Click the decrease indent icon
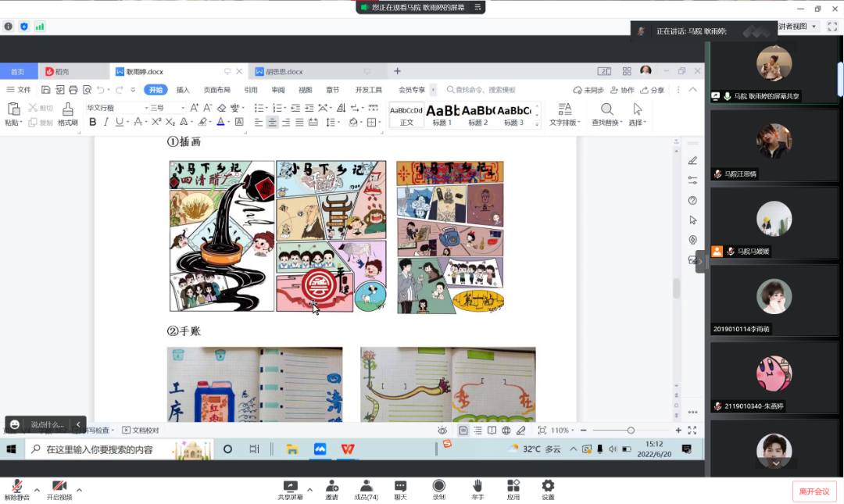The height and width of the screenshot is (504, 844). 295,108
